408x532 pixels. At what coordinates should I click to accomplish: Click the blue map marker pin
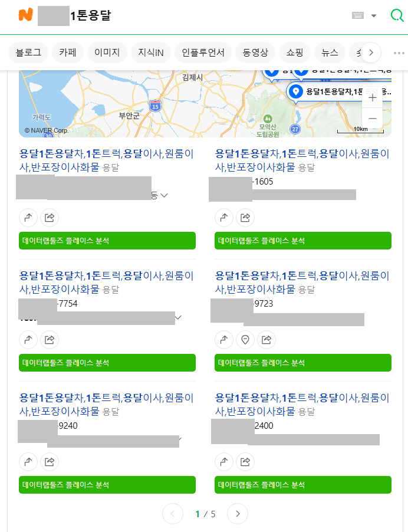295,91
